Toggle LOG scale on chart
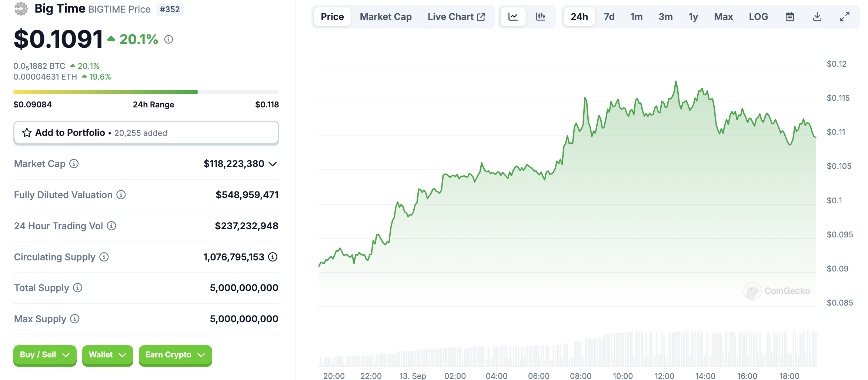 758,17
